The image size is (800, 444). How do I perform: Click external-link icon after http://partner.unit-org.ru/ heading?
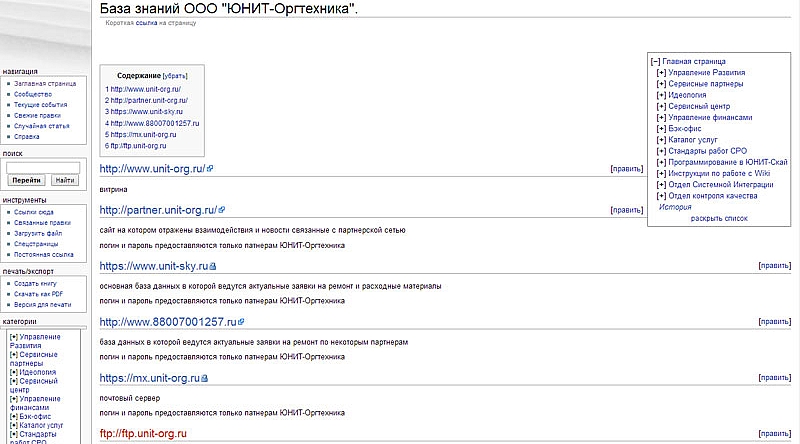point(221,211)
